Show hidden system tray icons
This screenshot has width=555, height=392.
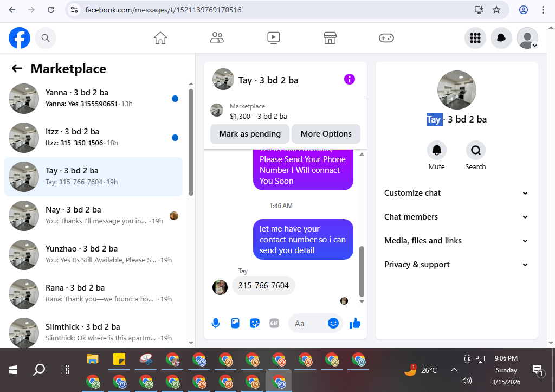pos(454,370)
